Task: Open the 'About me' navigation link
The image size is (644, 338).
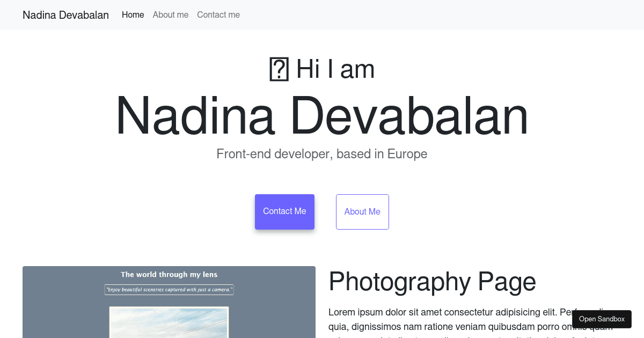Action: tap(170, 14)
